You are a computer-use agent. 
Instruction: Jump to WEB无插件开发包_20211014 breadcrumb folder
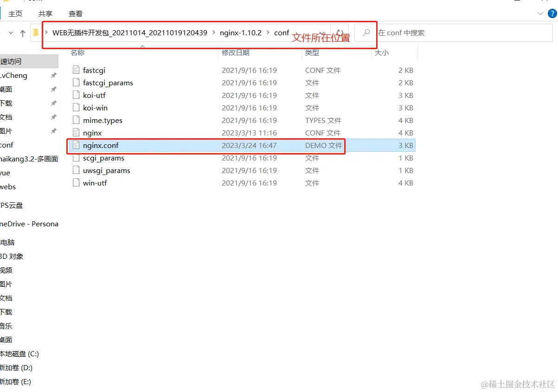coord(130,33)
